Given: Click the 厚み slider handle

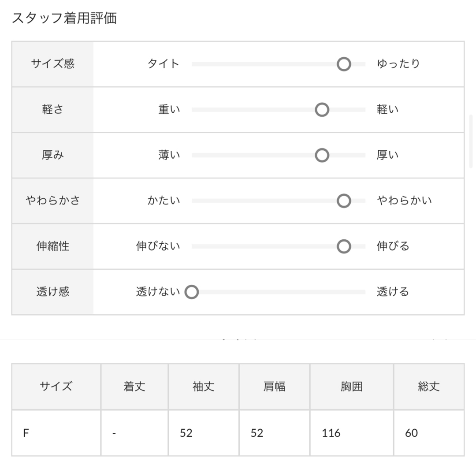Looking at the screenshot, I should pyautogui.click(x=322, y=155).
